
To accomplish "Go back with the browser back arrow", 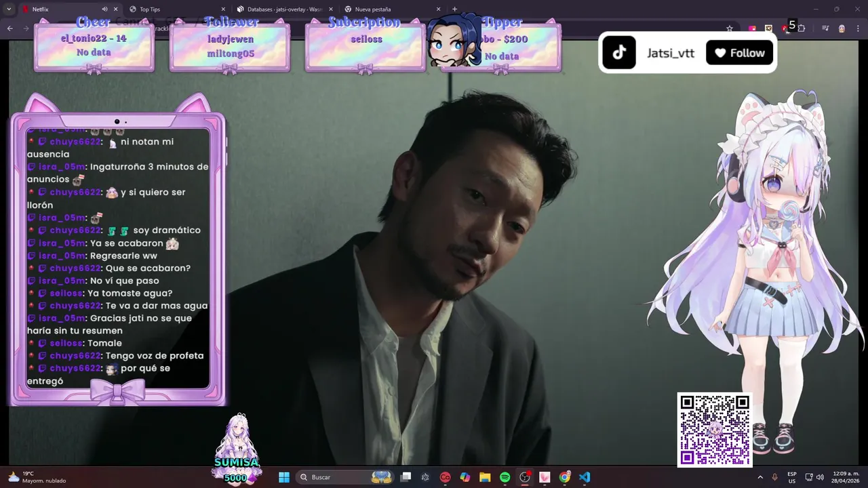I will coord(9,28).
